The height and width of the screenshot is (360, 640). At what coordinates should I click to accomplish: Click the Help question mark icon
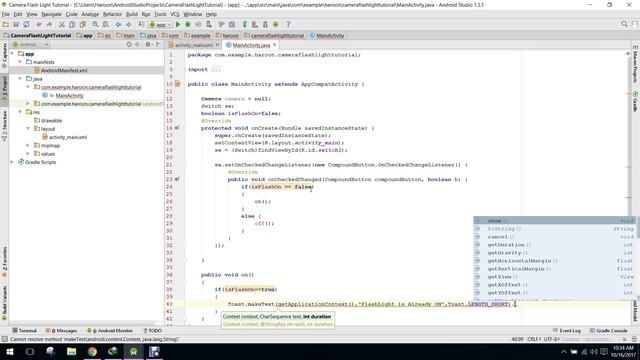tap(288, 24)
